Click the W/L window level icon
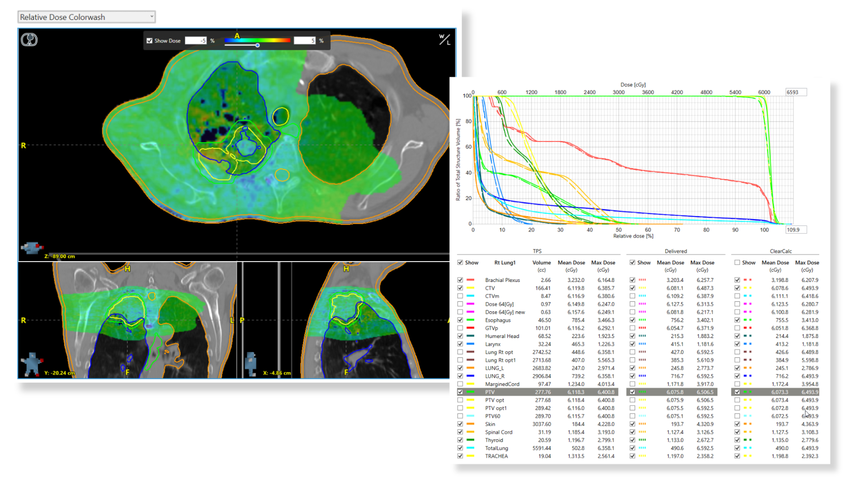 point(444,40)
